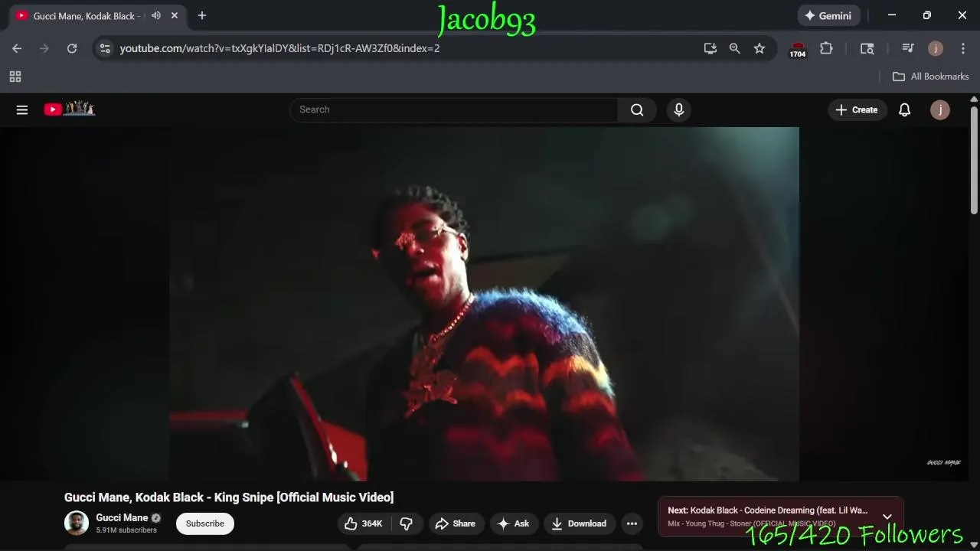Open the Create button
Screen dimensions: 980x551
click(x=857, y=109)
